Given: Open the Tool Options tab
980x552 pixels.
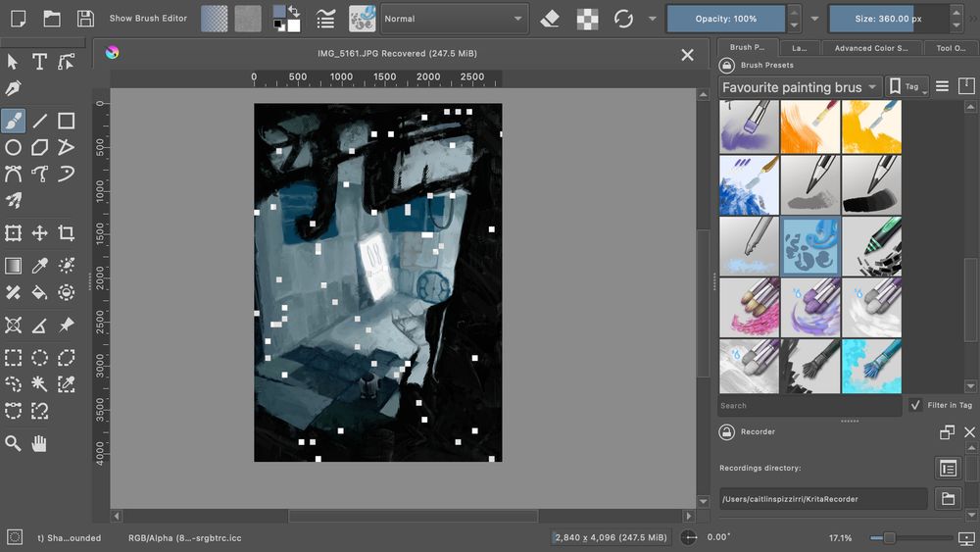Looking at the screenshot, I should (x=951, y=47).
